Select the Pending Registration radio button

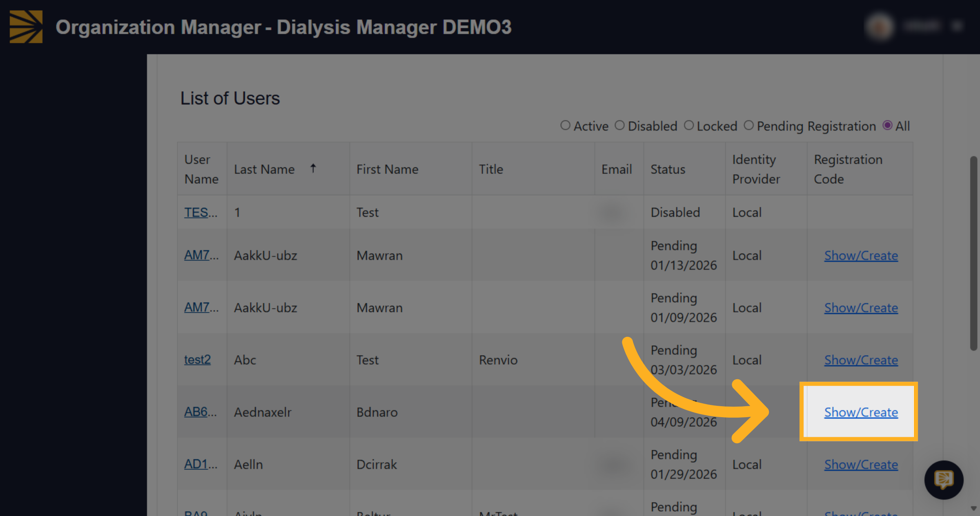(x=748, y=125)
